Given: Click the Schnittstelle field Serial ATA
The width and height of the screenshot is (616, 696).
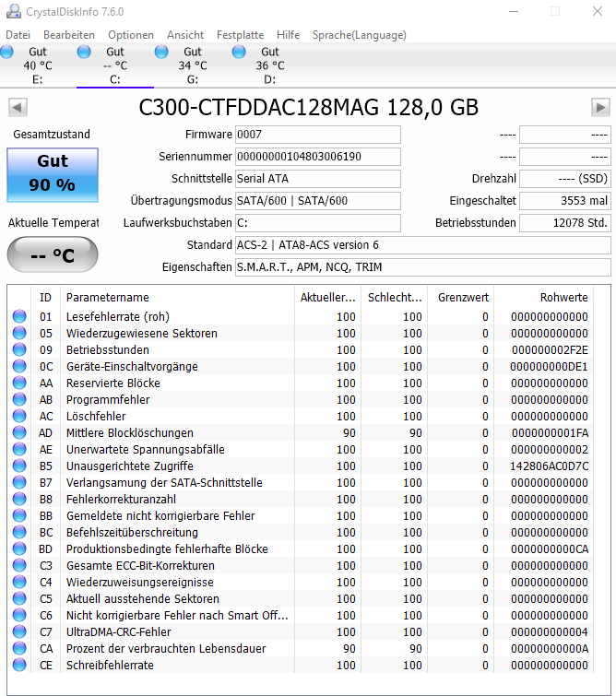Looking at the screenshot, I should point(317,179).
